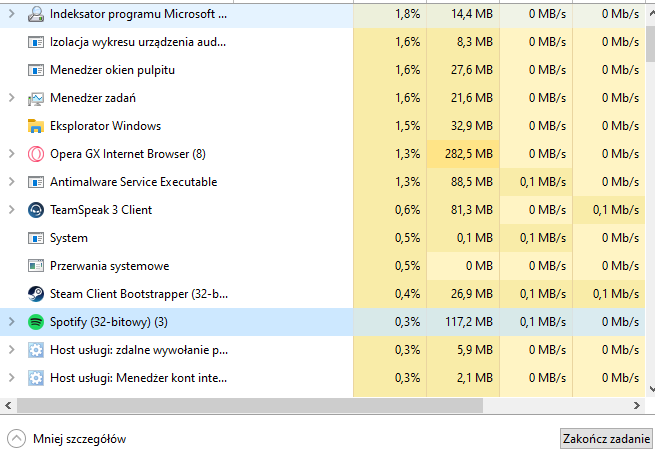
Task: Expand the TeamSpeak 3 Client row
Action: pyautogui.click(x=12, y=210)
